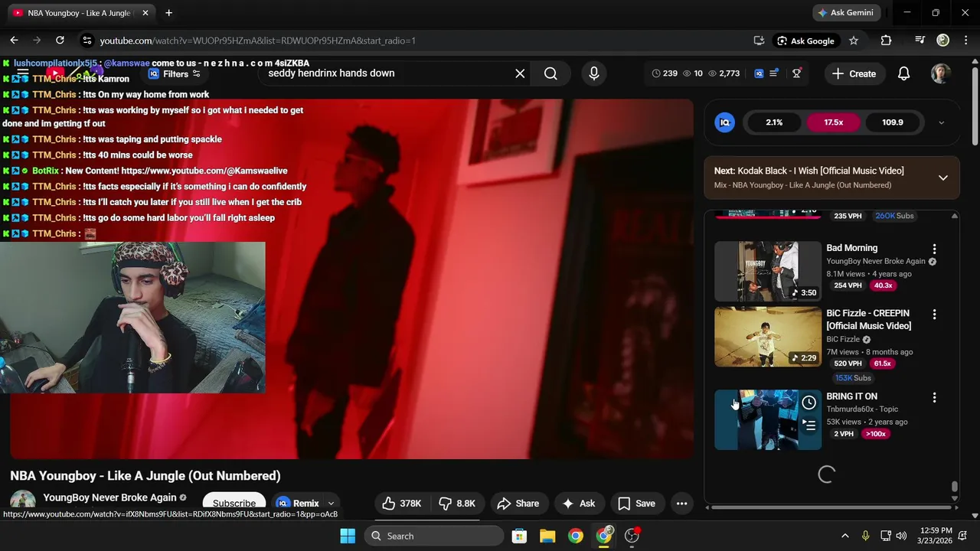980x551 pixels.
Task: Close the NBA Youngboy tab
Action: [145, 13]
